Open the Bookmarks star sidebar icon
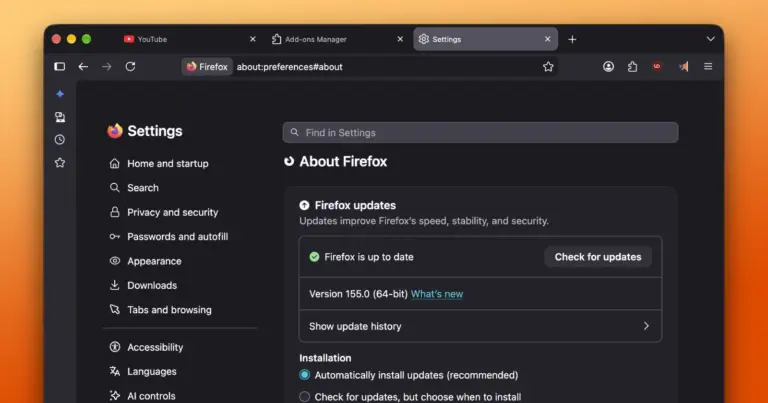This screenshot has height=403, width=768. tap(60, 163)
